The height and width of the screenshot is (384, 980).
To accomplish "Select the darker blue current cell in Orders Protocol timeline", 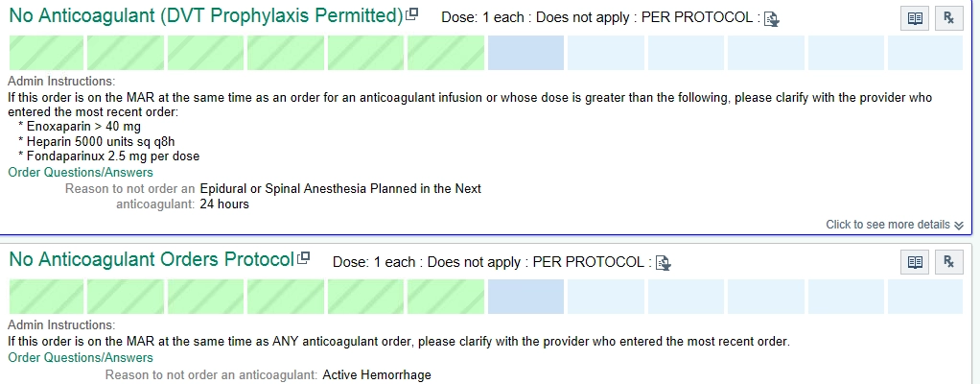I will (525, 297).
